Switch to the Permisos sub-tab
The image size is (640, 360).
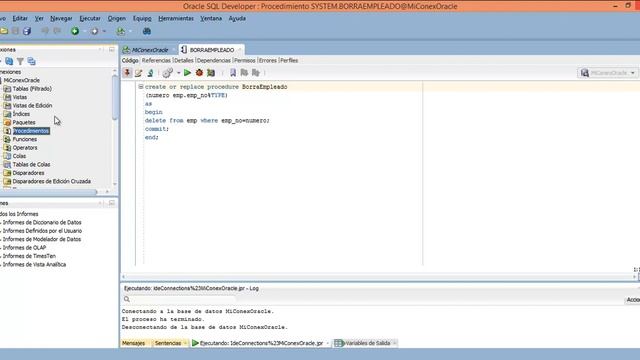(244, 60)
